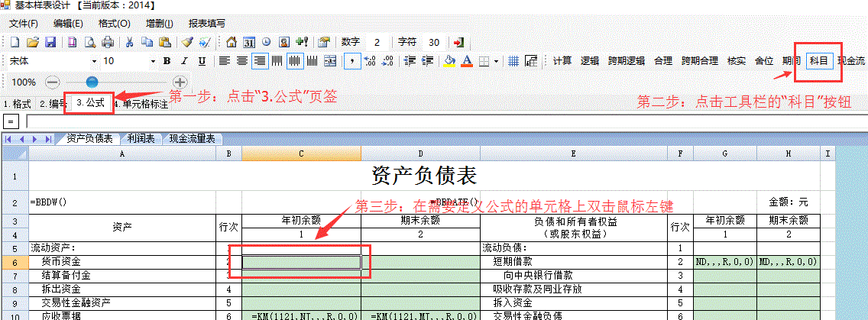Toggle thousands separator comma button
This screenshot has width=868, height=320.
point(351,61)
